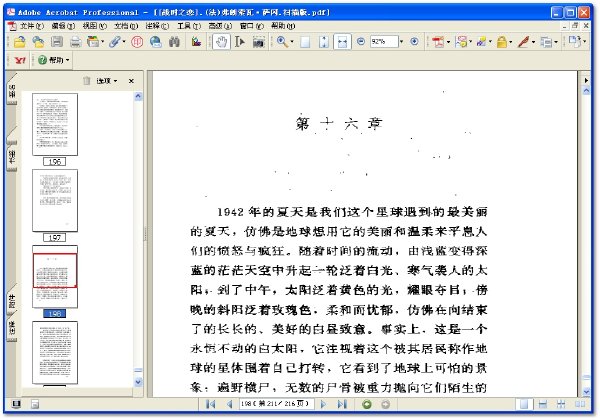The height and width of the screenshot is (420, 600).
Task: Expand the Secure padlock dropdown arrow
Action: point(510,42)
